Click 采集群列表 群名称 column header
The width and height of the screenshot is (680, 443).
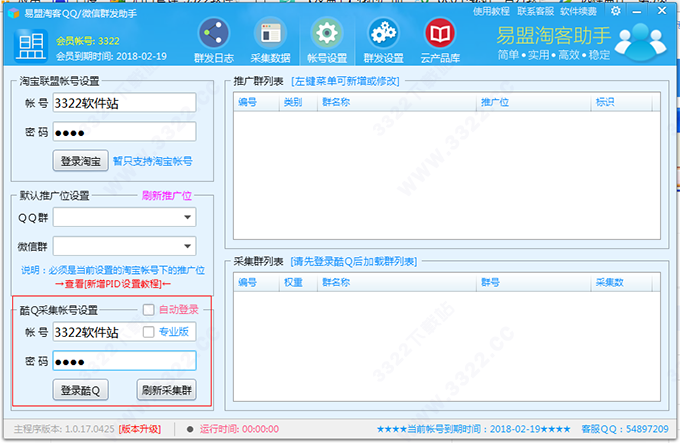397,283
